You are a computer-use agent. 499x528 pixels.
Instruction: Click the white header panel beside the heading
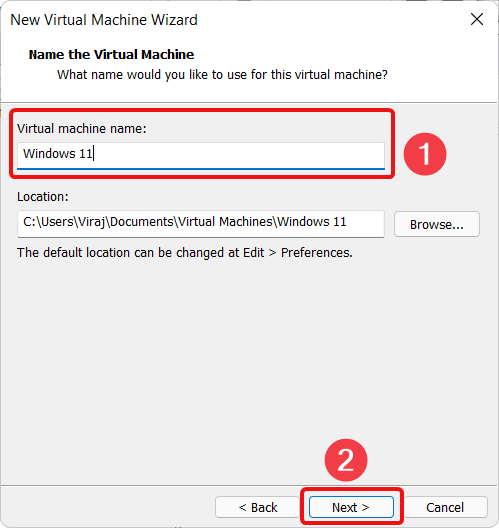pyautogui.click(x=337, y=55)
